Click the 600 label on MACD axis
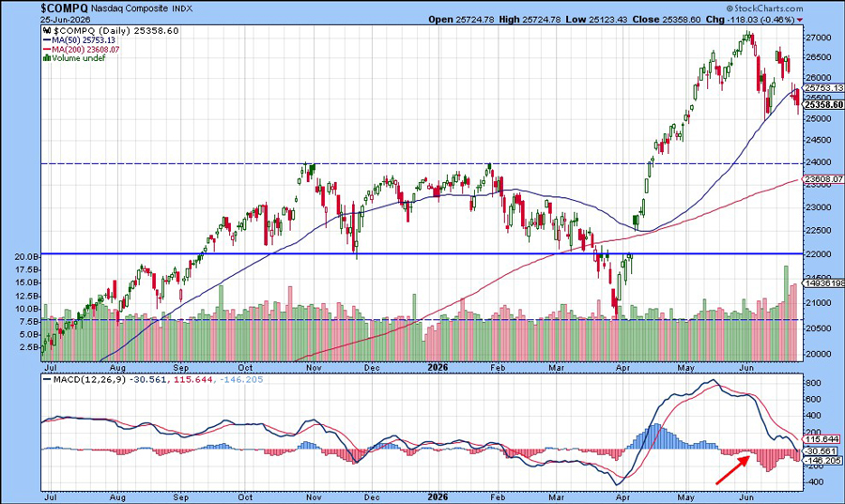This screenshot has width=845, height=504. click(x=814, y=400)
